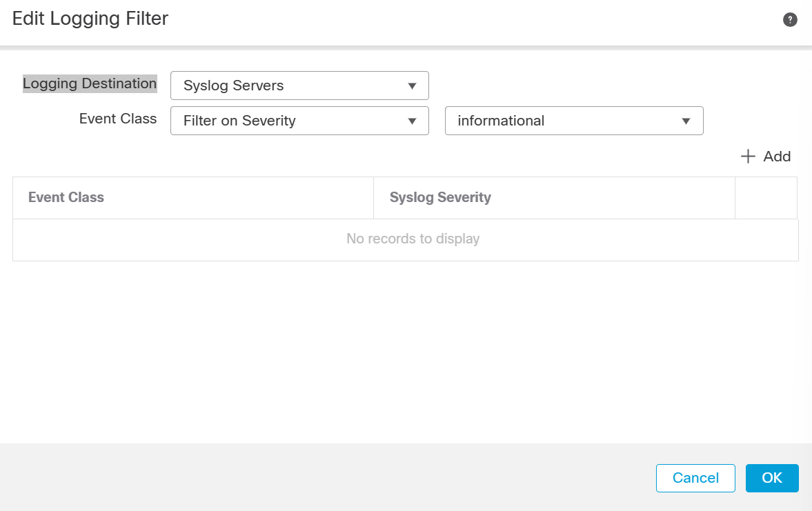This screenshot has width=812, height=511.
Task: Select the highlighted Logging Destination label
Action: (89, 83)
